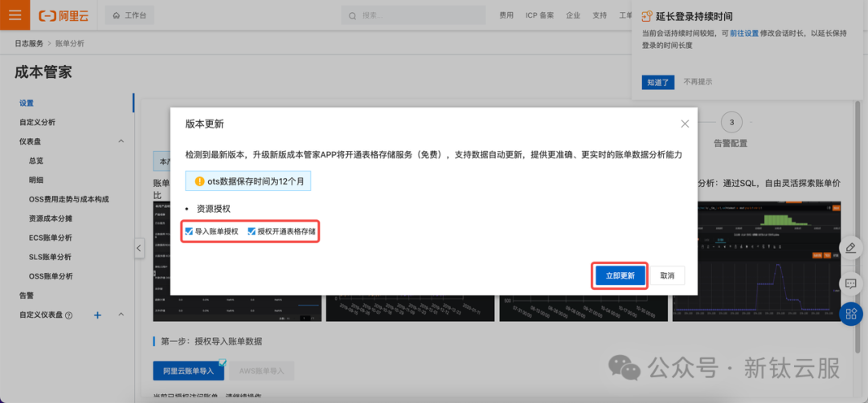Open OSS账单分析 dashboard

[51, 276]
